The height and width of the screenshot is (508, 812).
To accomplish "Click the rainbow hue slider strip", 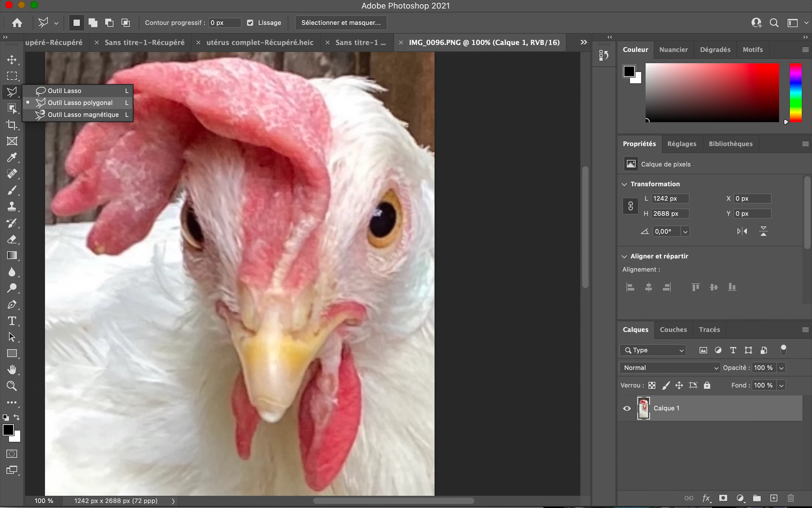I will coord(795,93).
